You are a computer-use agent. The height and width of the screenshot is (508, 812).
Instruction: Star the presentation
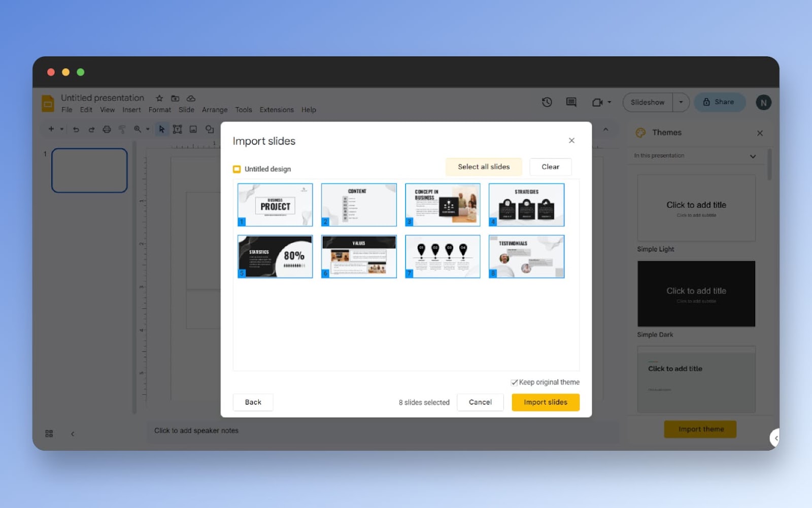[159, 98]
